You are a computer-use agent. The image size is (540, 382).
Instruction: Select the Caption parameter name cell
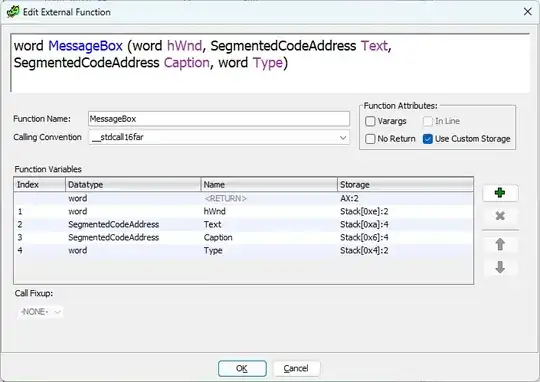coord(269,238)
